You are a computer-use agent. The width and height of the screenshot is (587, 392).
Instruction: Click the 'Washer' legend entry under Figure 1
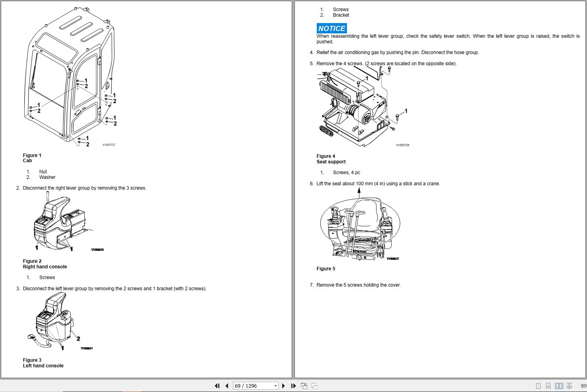(x=47, y=177)
